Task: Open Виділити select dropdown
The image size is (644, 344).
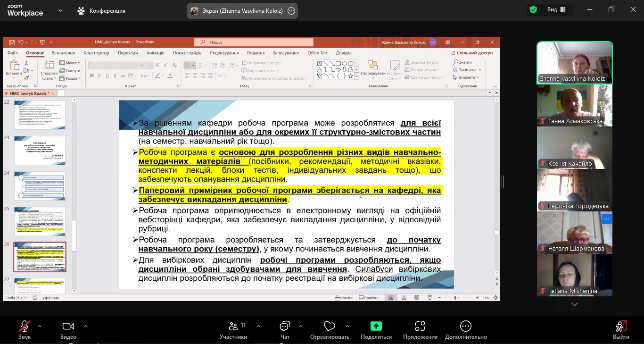Action: (x=465, y=77)
